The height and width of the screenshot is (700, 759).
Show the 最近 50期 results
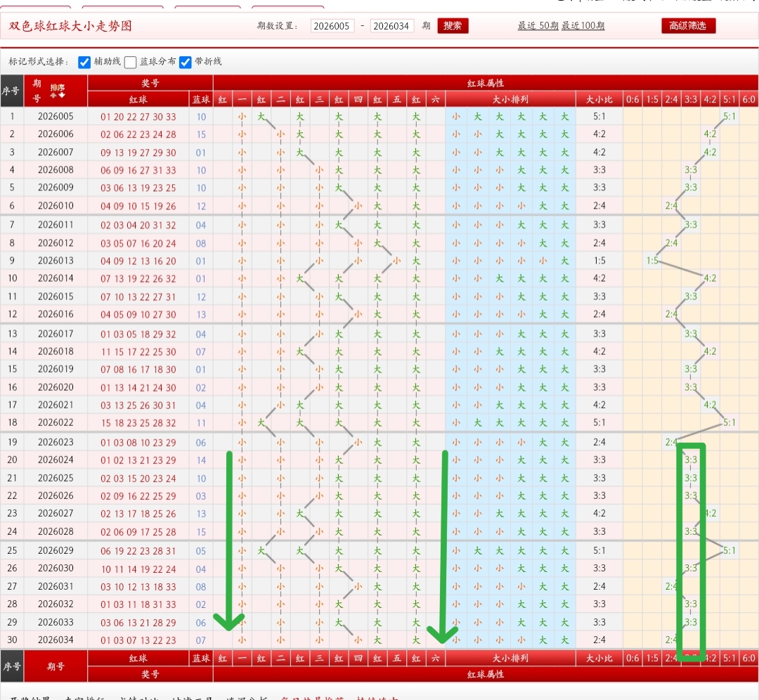538,26
